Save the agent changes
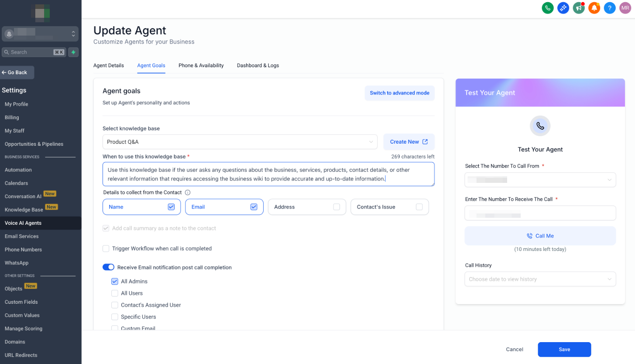This screenshot has height=364, width=635. click(564, 349)
